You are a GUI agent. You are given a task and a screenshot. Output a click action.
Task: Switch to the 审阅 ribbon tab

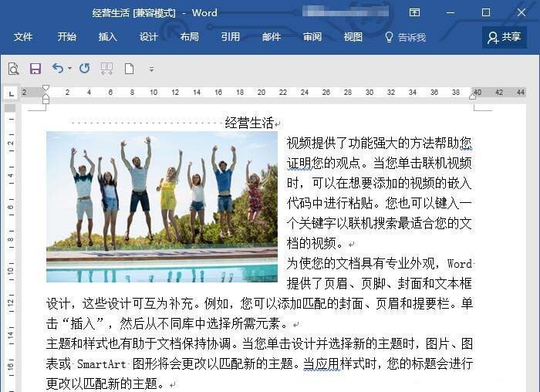click(312, 37)
